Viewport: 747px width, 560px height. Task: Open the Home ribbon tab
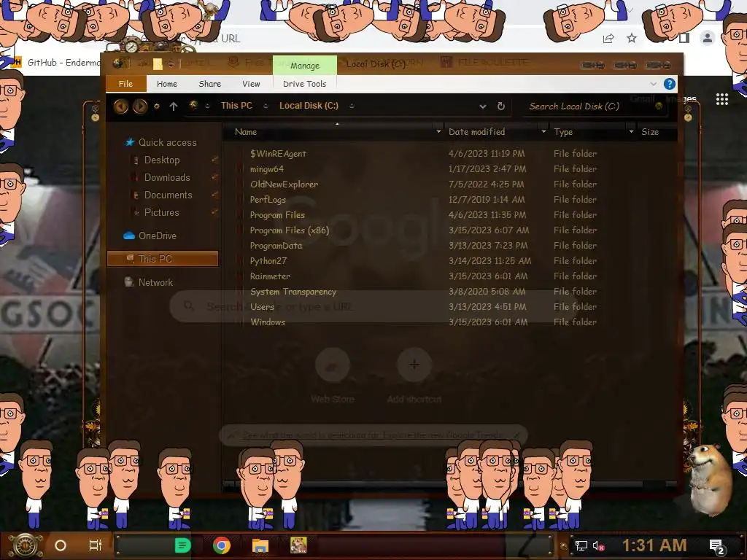(167, 84)
